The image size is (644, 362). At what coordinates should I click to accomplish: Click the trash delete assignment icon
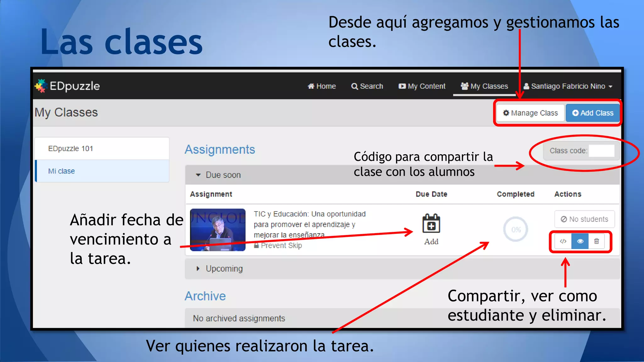click(x=597, y=241)
